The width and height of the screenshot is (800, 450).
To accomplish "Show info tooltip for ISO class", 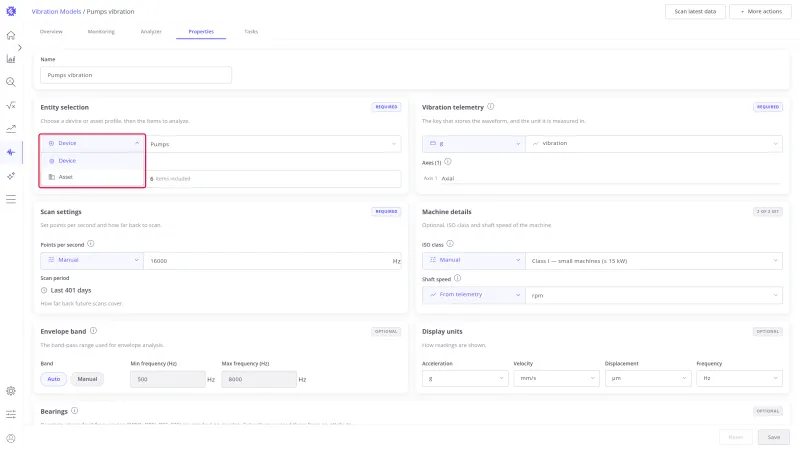I will (x=449, y=244).
